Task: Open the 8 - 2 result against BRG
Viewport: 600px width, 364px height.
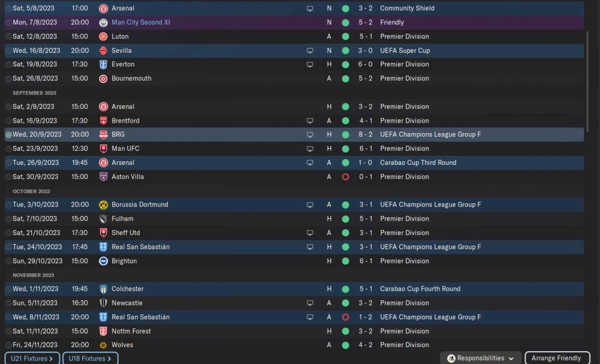Action: pos(366,134)
